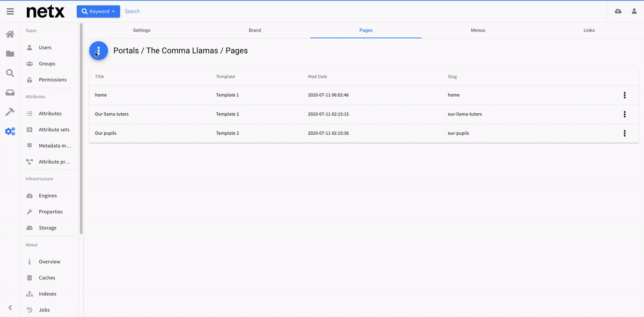The height and width of the screenshot is (317, 644).
Task: Collapse the sidebar with left chevron
Action: click(10, 307)
